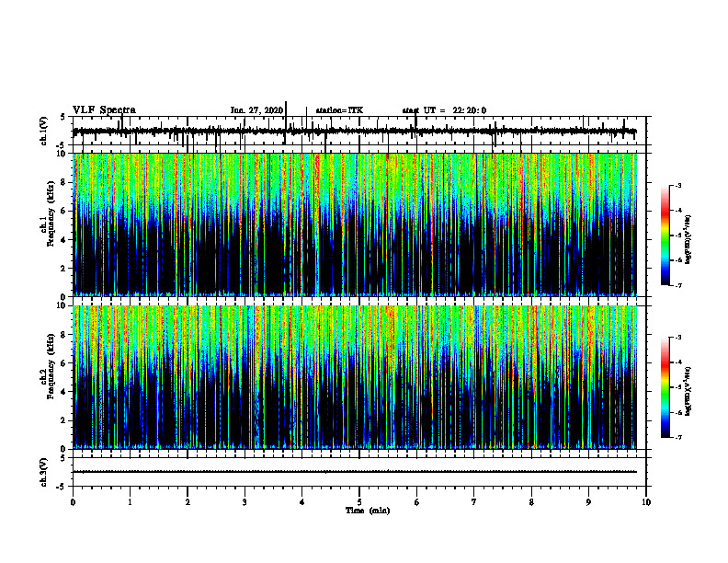Click the date label "Jan. 27, 2020"

[256, 110]
